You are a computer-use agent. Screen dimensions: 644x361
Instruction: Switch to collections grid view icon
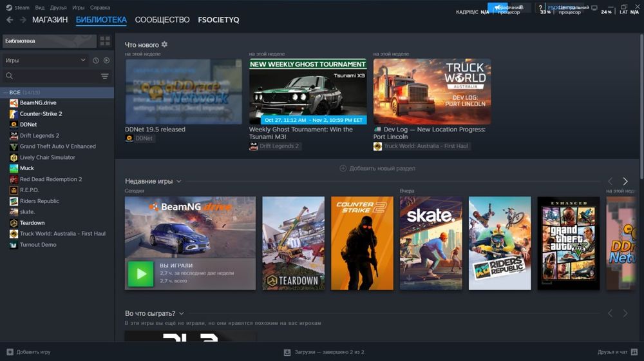pos(105,41)
